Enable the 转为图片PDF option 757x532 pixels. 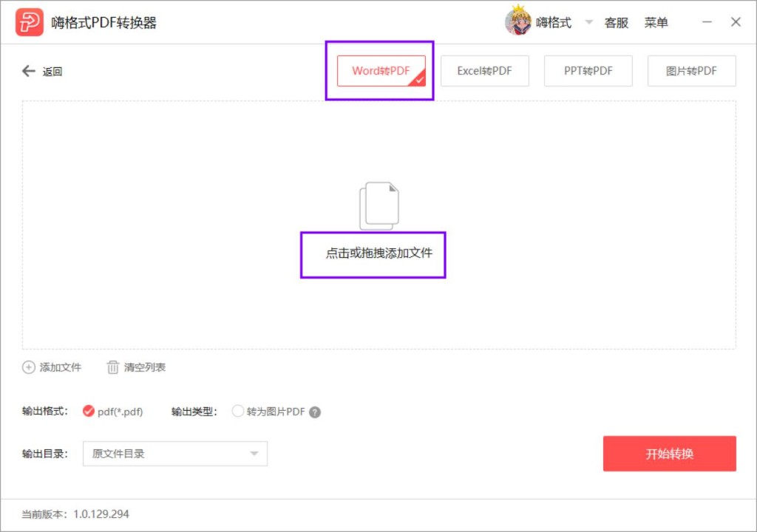click(237, 412)
